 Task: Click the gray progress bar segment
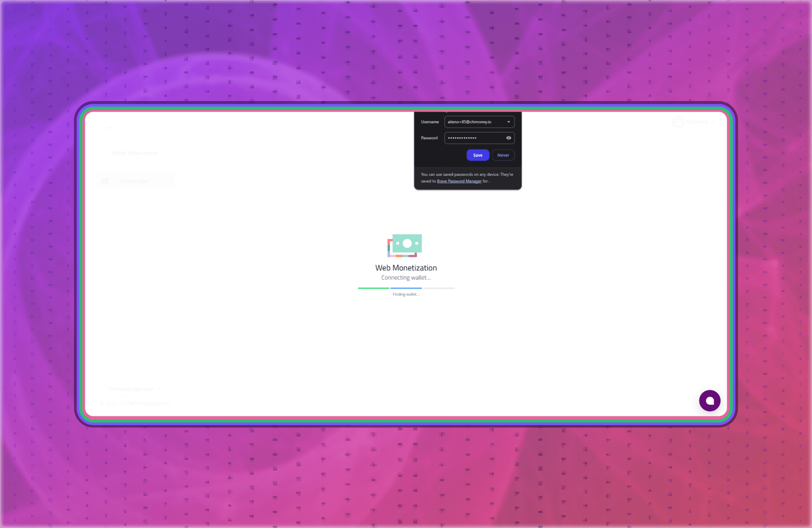point(439,288)
